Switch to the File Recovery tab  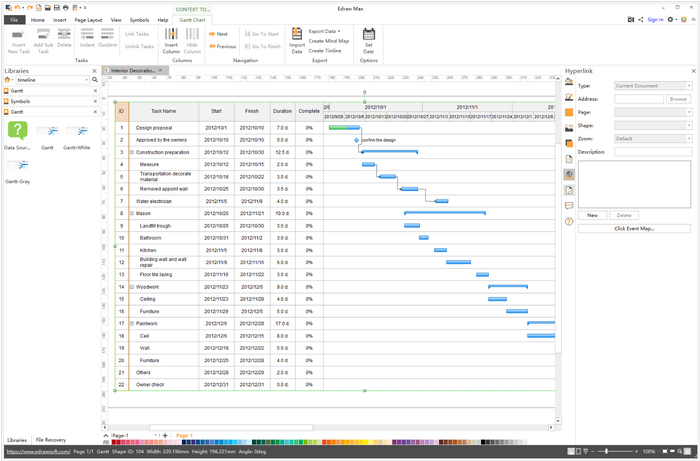click(x=51, y=440)
